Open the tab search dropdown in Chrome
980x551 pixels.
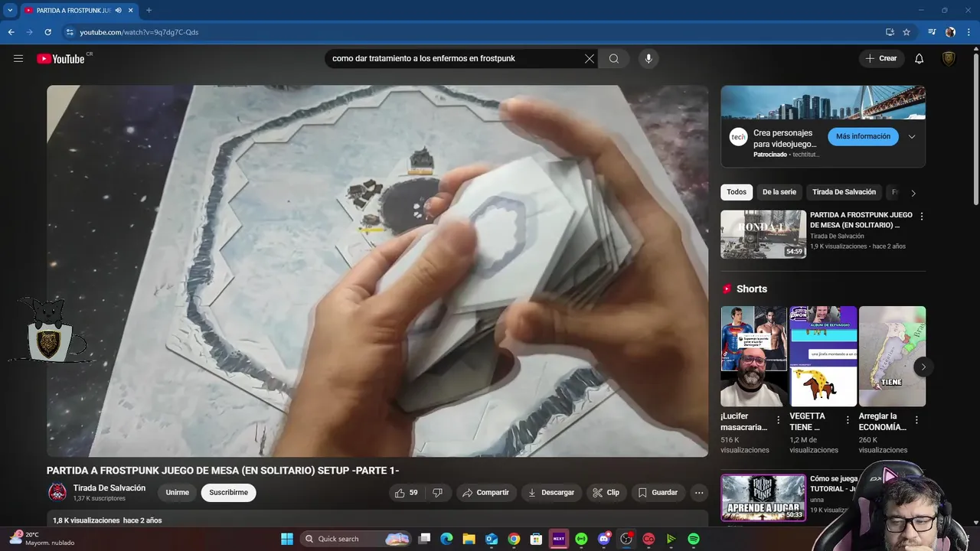pos(10,10)
